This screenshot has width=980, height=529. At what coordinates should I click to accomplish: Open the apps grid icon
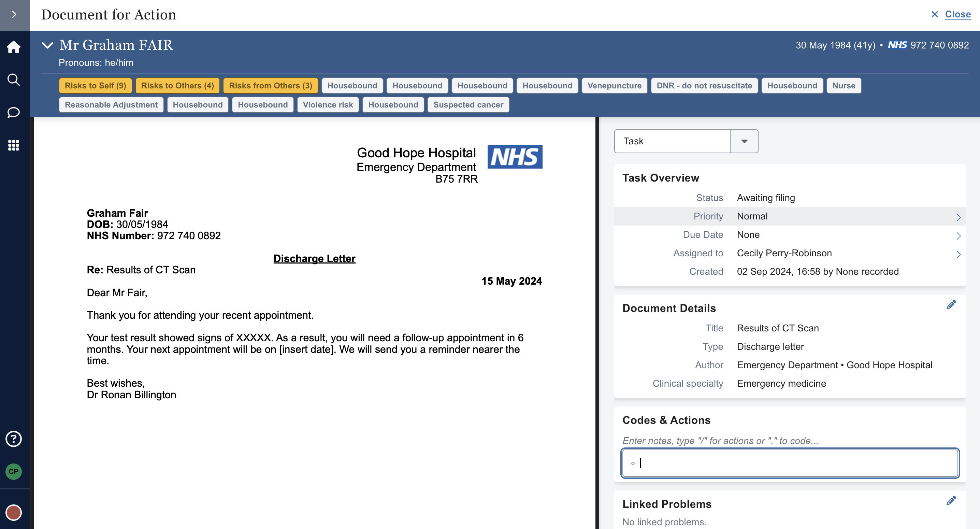pyautogui.click(x=14, y=145)
